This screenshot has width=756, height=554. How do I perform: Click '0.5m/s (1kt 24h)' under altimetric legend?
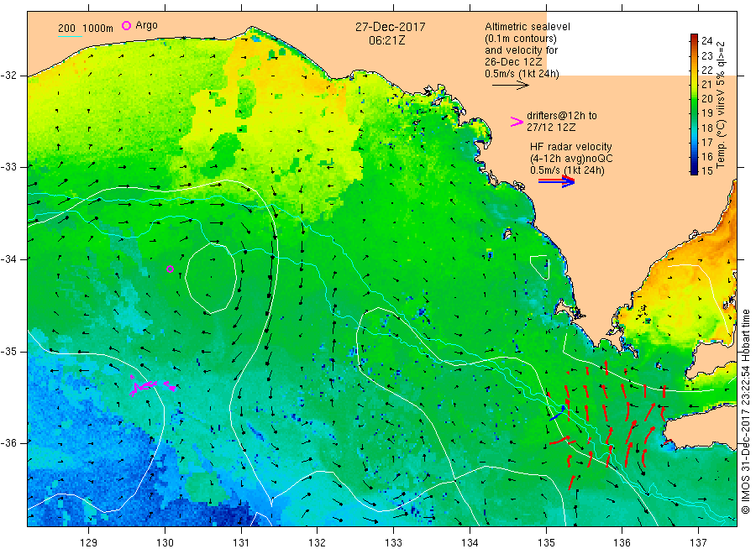[x=522, y=74]
